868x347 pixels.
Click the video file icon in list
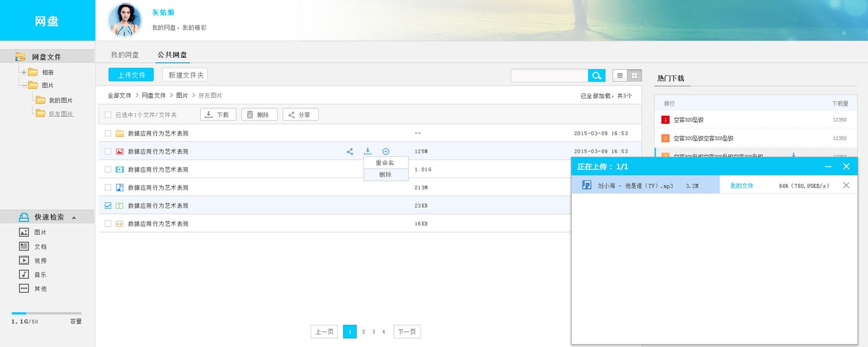(x=120, y=169)
